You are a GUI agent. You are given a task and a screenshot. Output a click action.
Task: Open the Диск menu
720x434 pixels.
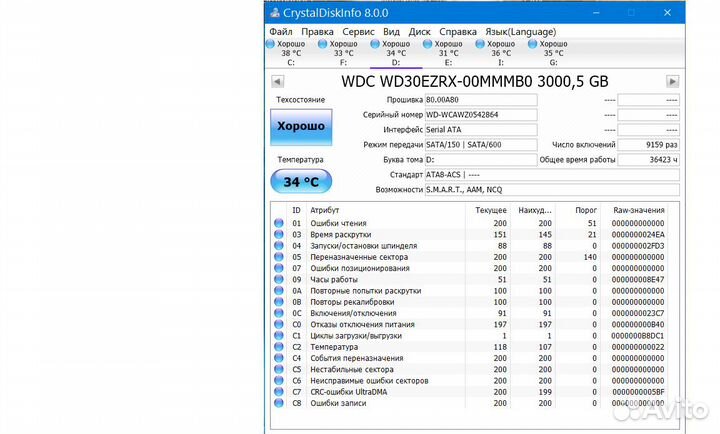419,32
